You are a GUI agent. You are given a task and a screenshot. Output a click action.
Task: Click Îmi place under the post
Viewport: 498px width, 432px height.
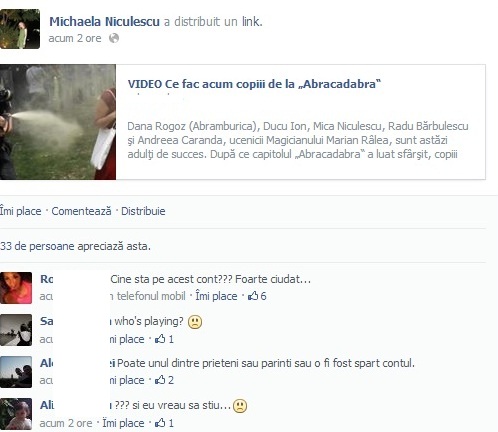20,211
